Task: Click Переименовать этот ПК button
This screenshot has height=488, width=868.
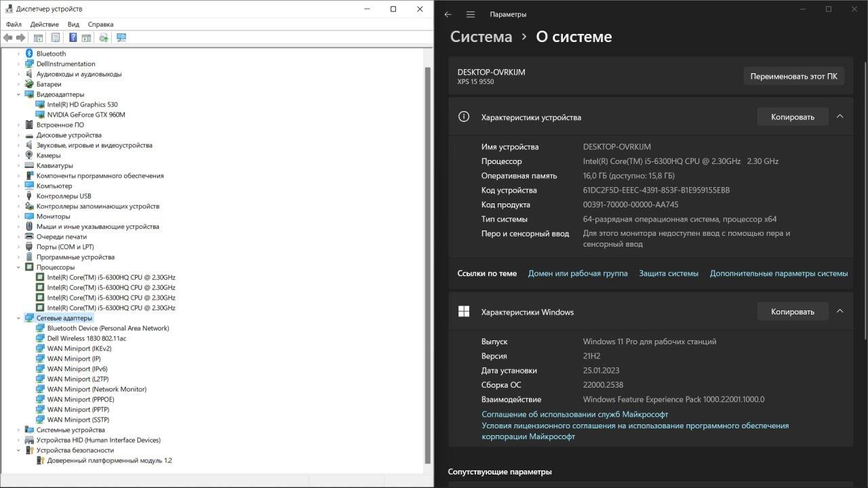Action: [793, 77]
